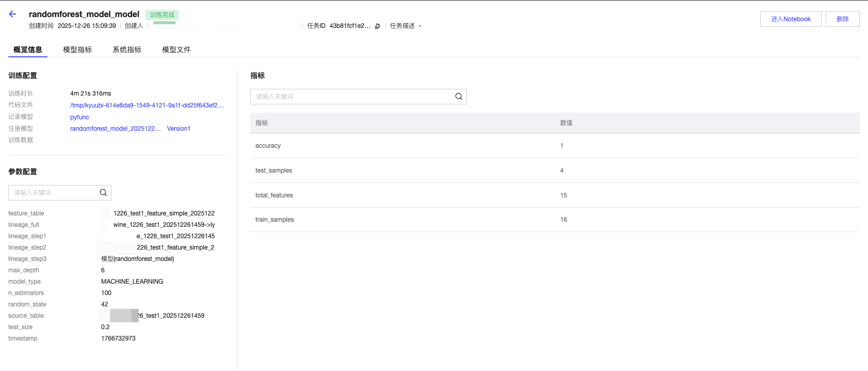Open the registered randomforest_model link
Screen dimensions: 868x371
(x=115, y=129)
